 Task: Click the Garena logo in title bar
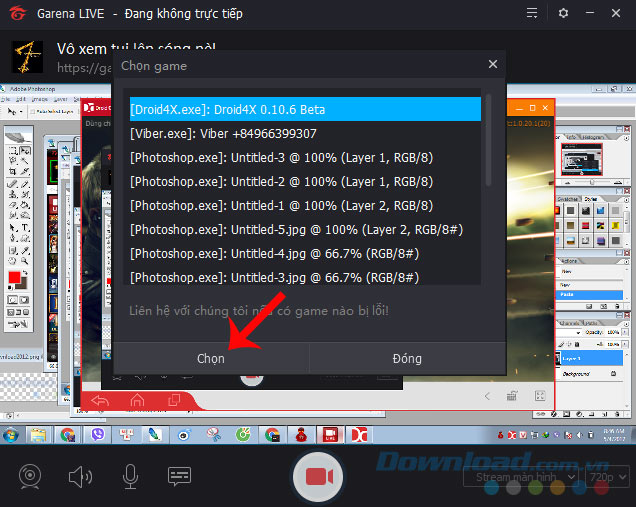pyautogui.click(x=17, y=13)
